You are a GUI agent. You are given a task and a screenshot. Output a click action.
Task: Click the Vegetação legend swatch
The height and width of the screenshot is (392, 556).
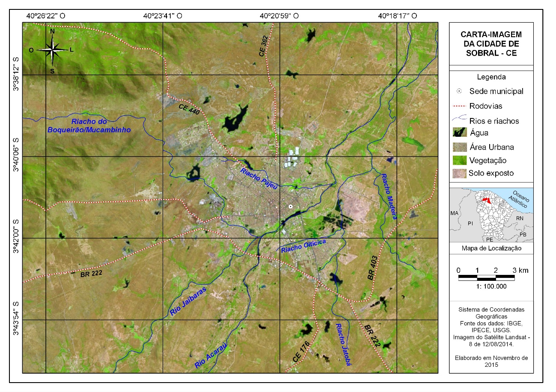point(460,160)
